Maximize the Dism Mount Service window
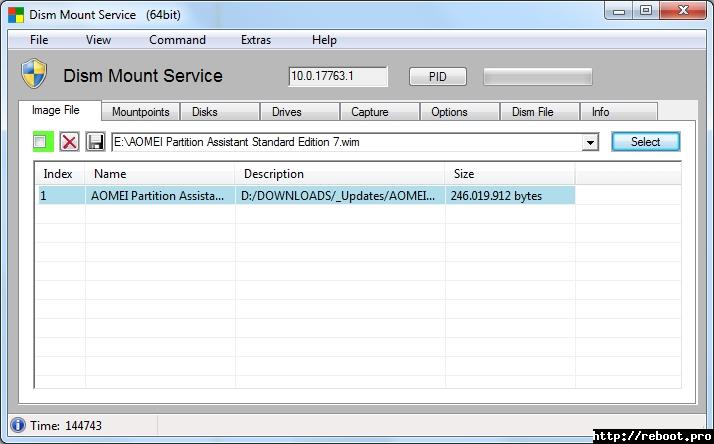This screenshot has width=714, height=444. pos(646,11)
